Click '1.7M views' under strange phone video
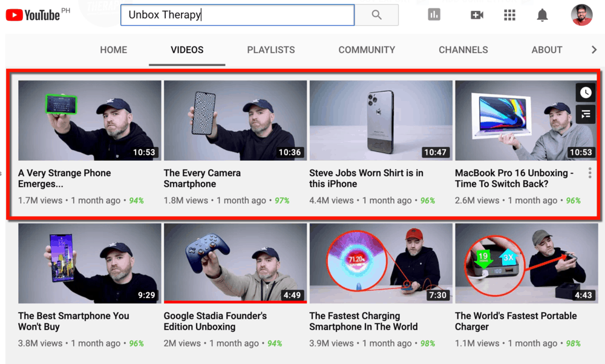 40,201
